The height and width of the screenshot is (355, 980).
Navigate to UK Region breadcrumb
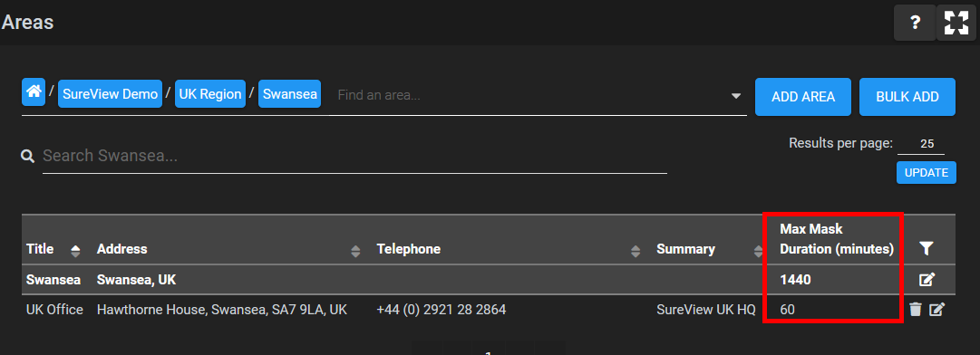click(x=210, y=94)
